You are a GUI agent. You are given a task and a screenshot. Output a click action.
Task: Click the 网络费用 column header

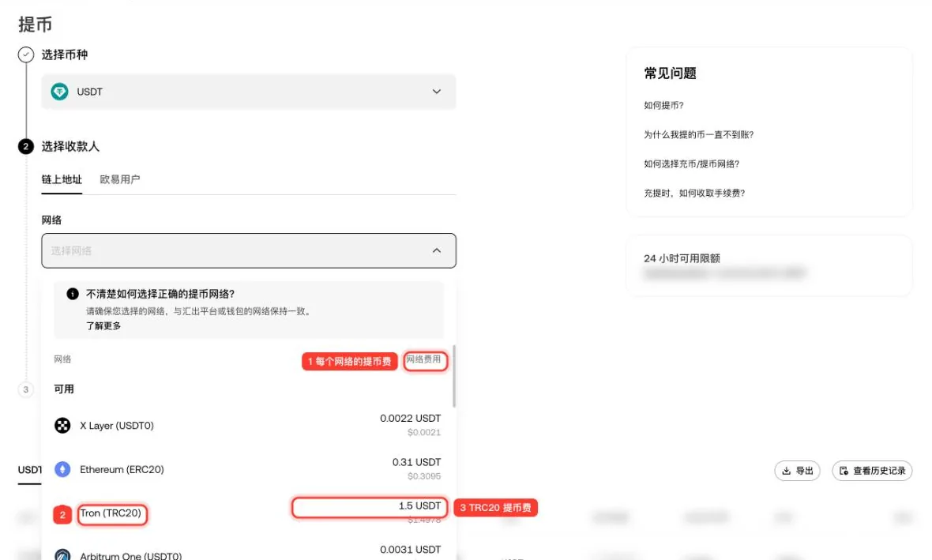[423, 359]
